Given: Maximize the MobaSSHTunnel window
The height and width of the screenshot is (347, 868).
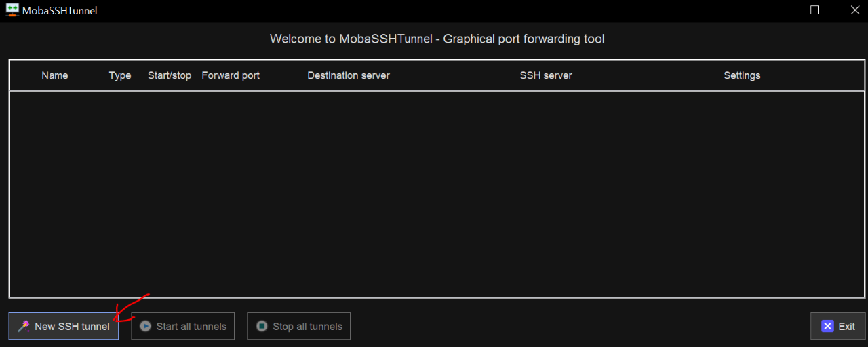Looking at the screenshot, I should (815, 10).
